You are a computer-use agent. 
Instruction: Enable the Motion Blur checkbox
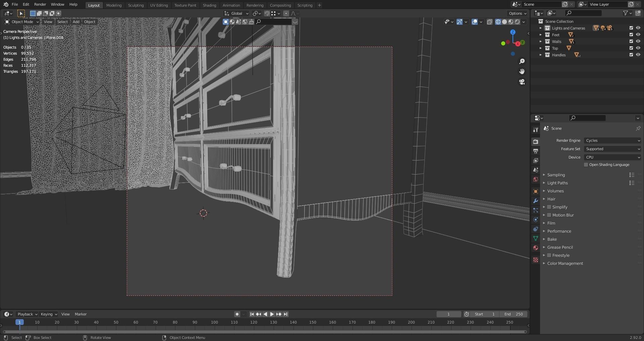549,215
